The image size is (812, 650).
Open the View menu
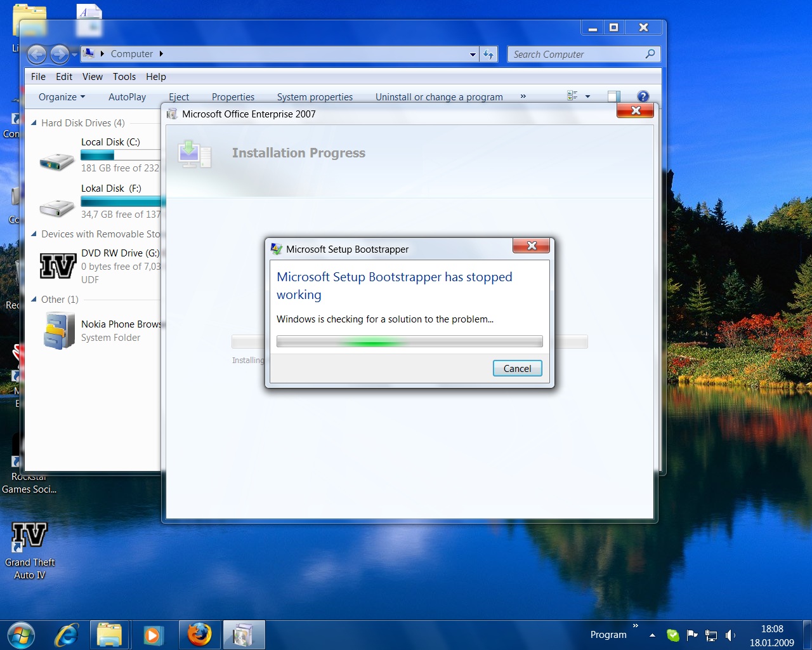tap(92, 77)
